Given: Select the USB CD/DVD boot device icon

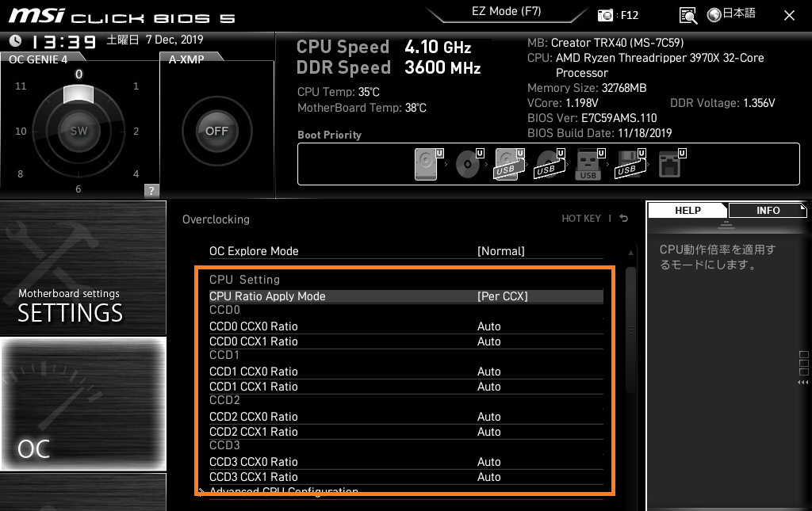Looking at the screenshot, I should (x=550, y=164).
